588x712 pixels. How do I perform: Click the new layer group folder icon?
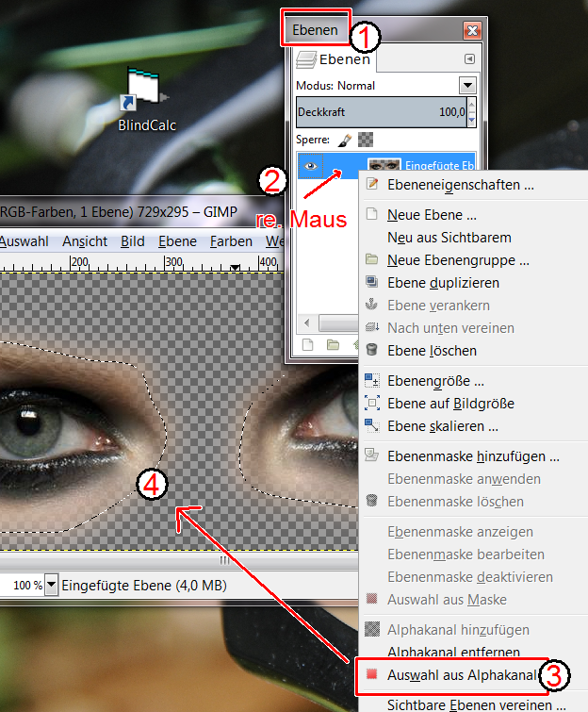pos(333,345)
